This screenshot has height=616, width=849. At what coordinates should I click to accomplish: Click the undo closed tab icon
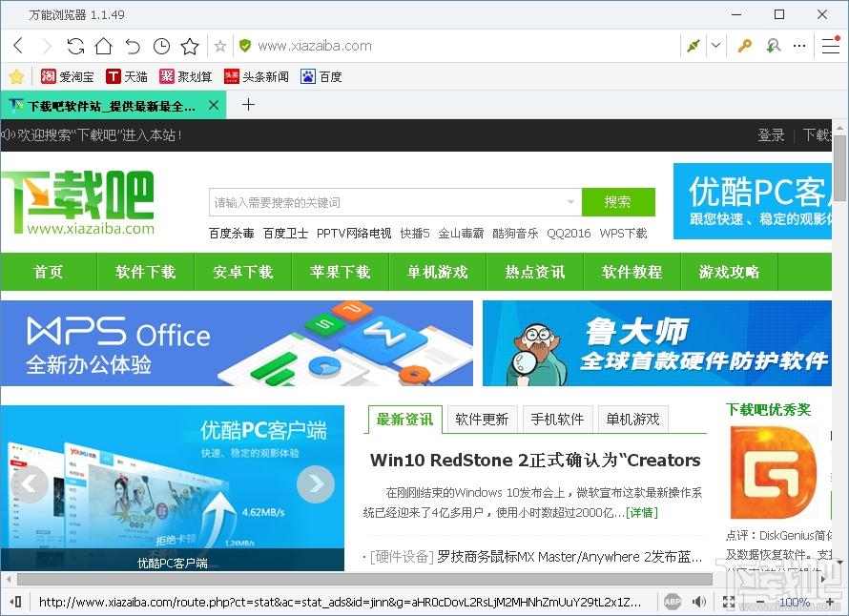pyautogui.click(x=132, y=47)
